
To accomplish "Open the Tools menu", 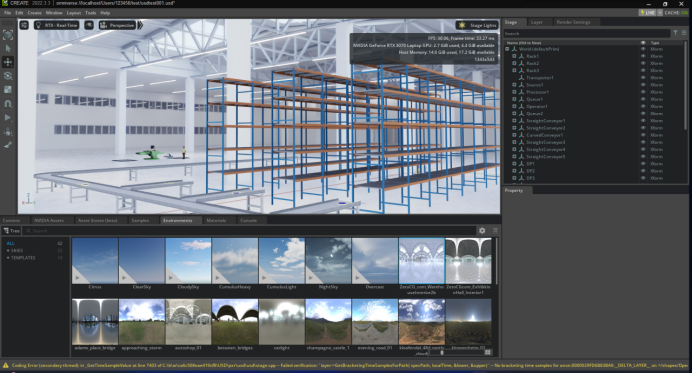I will point(91,13).
